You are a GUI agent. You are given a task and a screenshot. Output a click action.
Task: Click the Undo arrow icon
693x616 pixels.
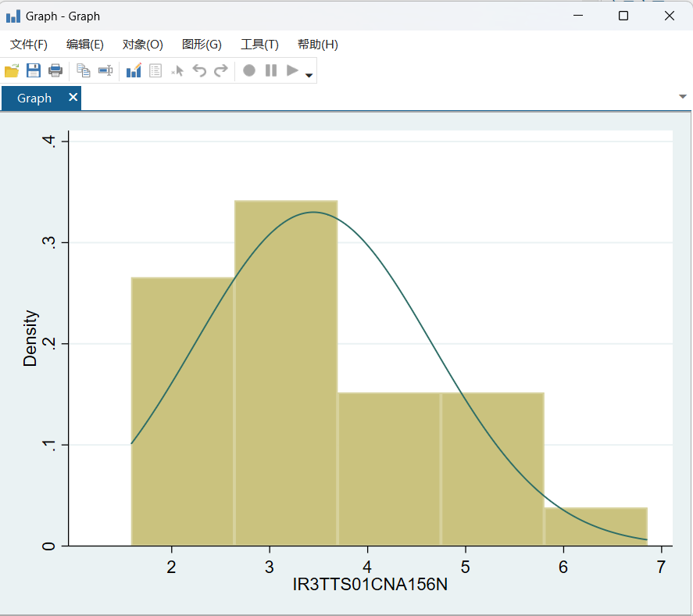coord(199,71)
